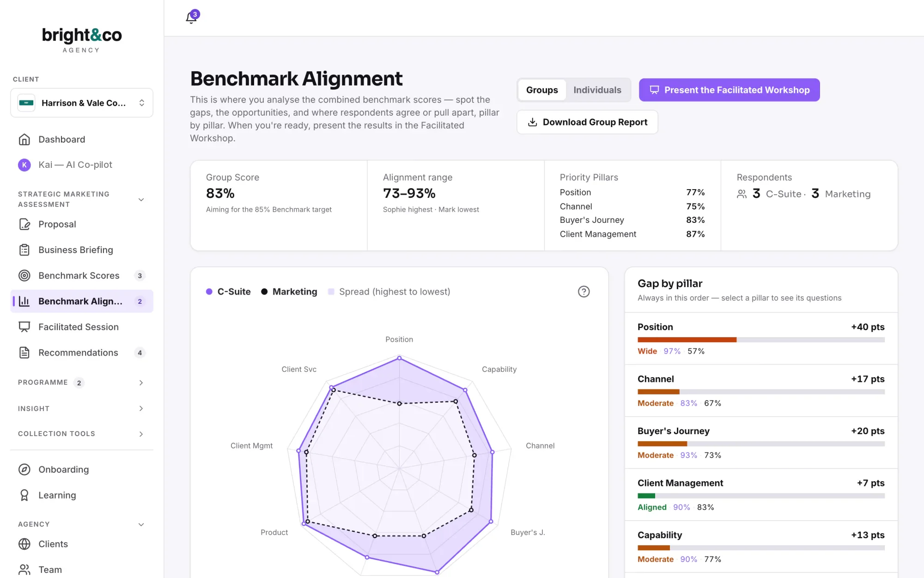Click the Proposal edit-document icon
Image resolution: width=924 pixels, height=578 pixels.
pyautogui.click(x=24, y=224)
